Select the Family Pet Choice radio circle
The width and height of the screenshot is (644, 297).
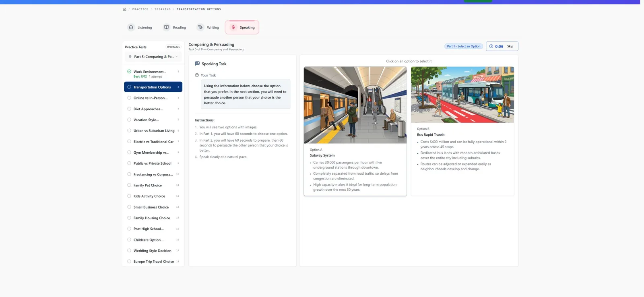[x=129, y=185]
